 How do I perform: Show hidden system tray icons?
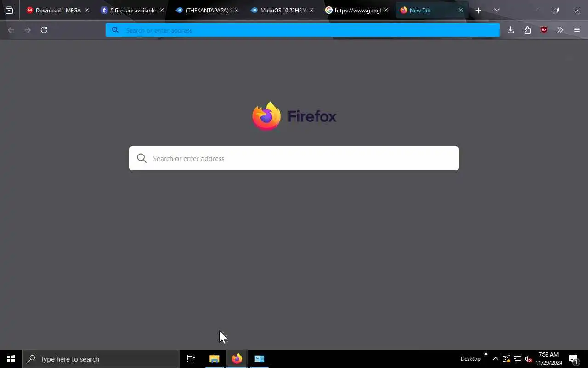coord(495,359)
